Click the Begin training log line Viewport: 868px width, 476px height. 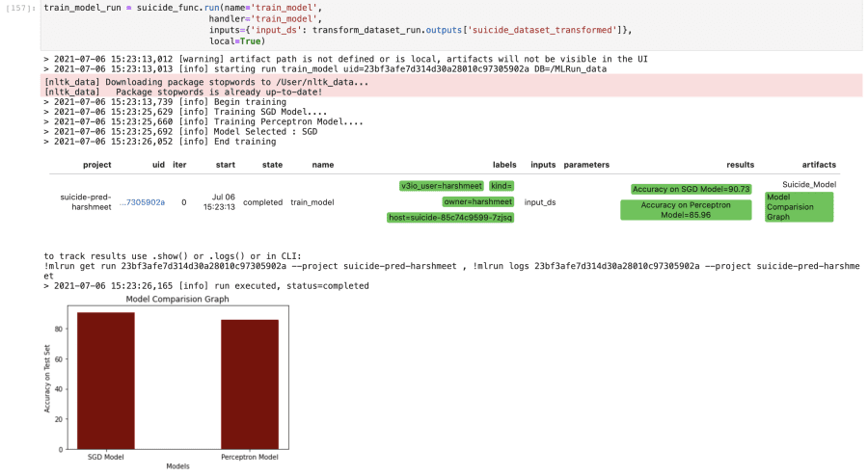[165, 102]
